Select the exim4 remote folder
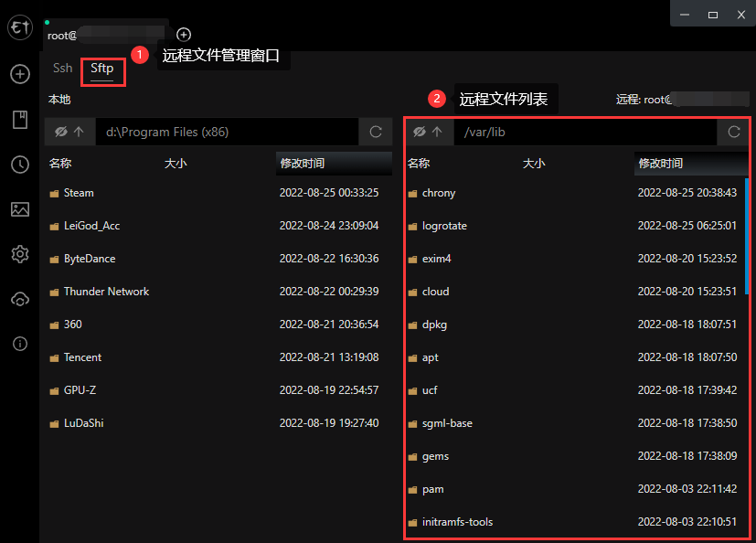 (x=575, y=259)
